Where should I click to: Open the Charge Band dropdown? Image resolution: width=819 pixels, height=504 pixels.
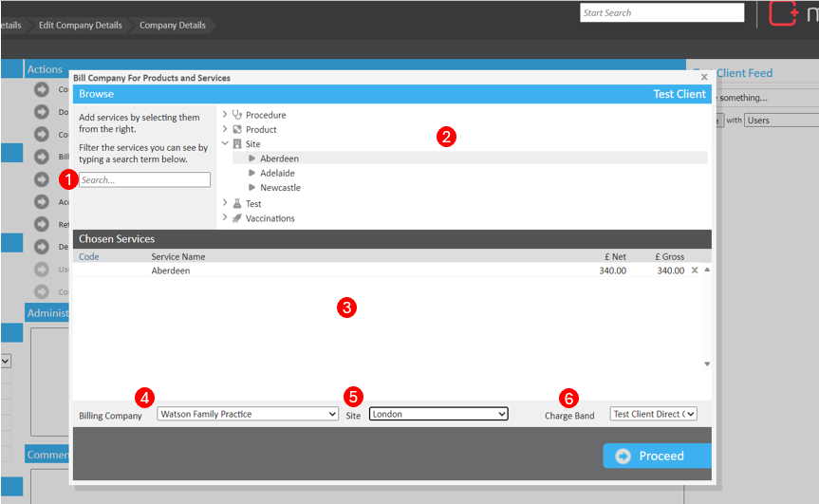click(653, 414)
